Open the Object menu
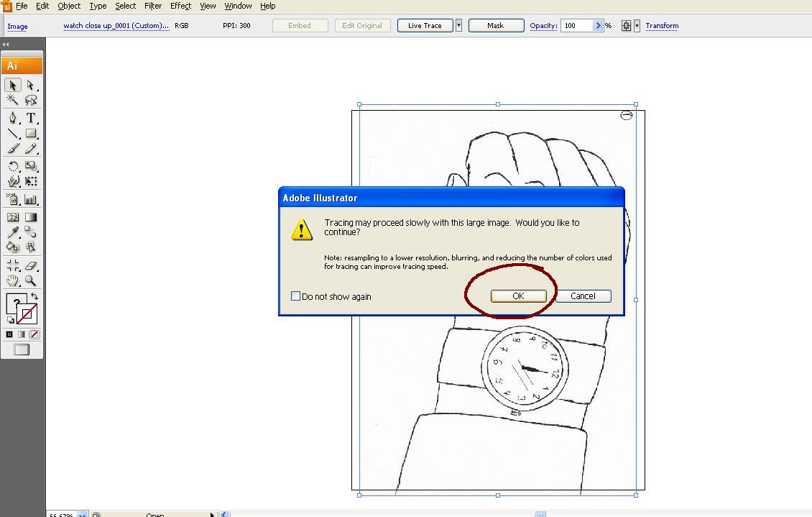 click(x=69, y=6)
